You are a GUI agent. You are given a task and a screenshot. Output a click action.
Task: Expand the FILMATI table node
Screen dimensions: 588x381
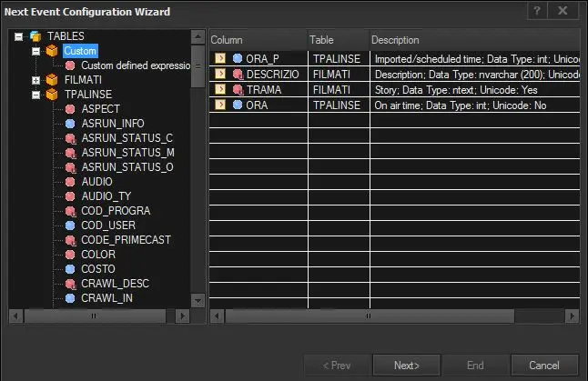35,80
